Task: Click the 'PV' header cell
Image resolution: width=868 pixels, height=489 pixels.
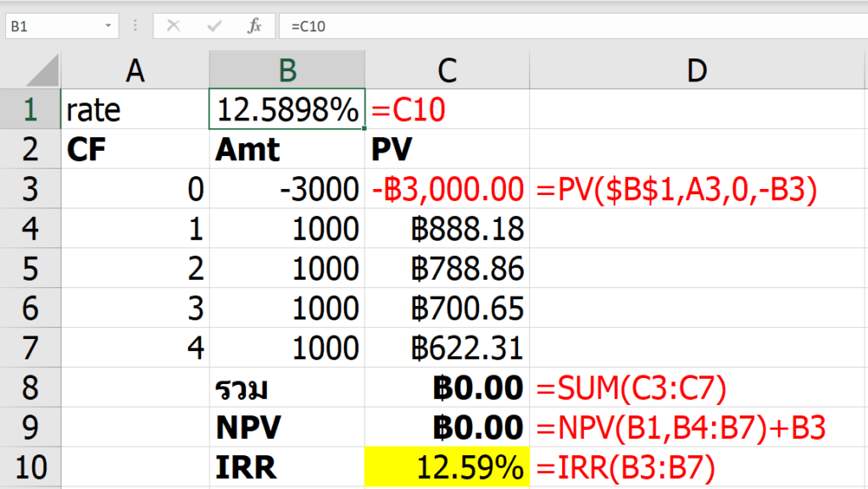Action: [x=448, y=149]
